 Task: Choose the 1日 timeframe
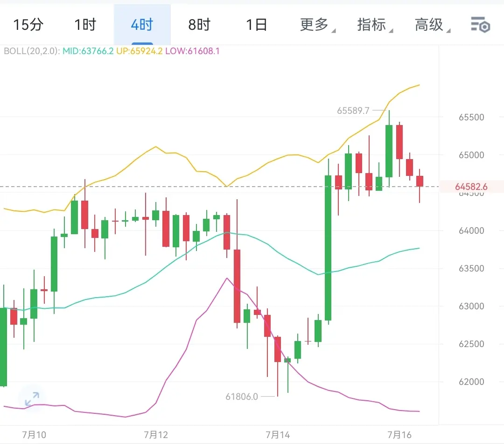pyautogui.click(x=257, y=25)
